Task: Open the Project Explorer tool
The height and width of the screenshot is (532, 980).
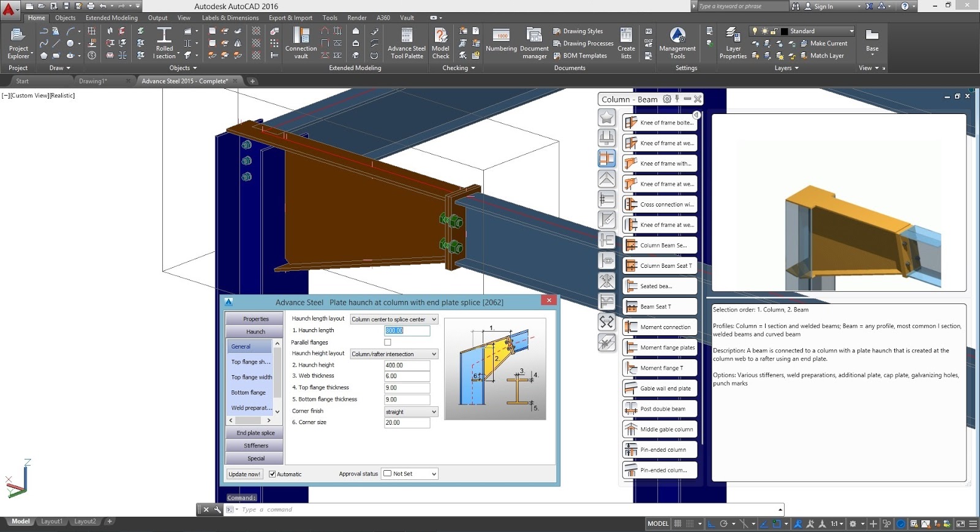Action: coord(18,43)
